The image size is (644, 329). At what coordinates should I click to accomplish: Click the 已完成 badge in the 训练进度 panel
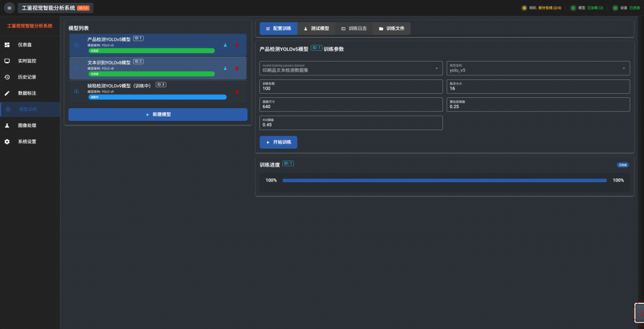coord(623,165)
